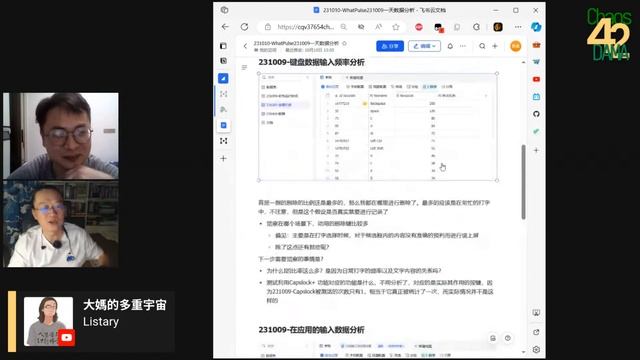Screen dimensions: 640x360
Task: Open the green checkmark icon in Edge sidebar
Action: pyautogui.click(x=536, y=131)
